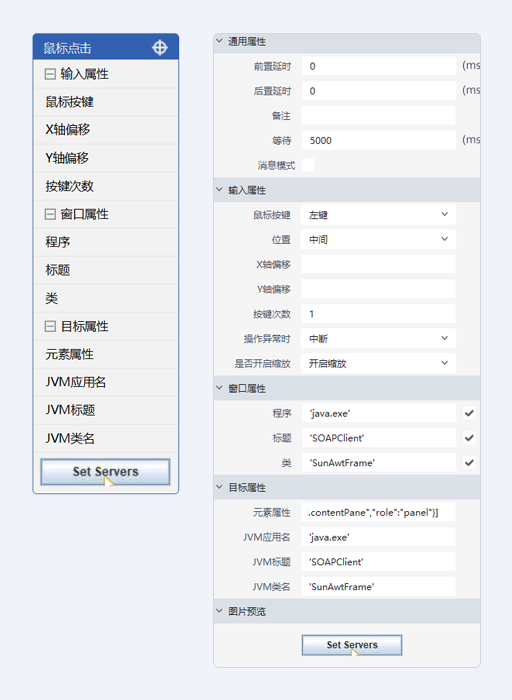Select X轴偏移 row in left panel
This screenshot has width=512, height=700.
point(106,130)
